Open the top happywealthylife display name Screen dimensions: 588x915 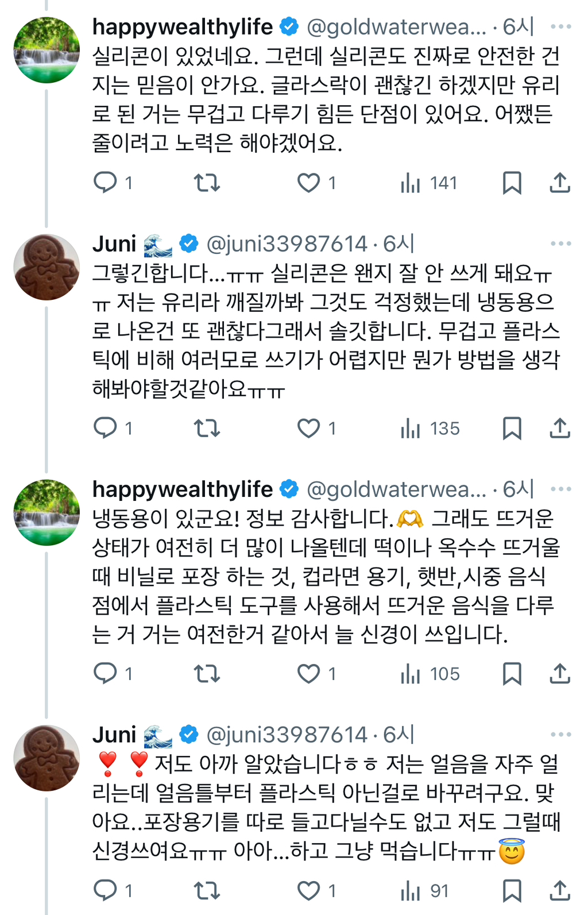[x=183, y=27]
